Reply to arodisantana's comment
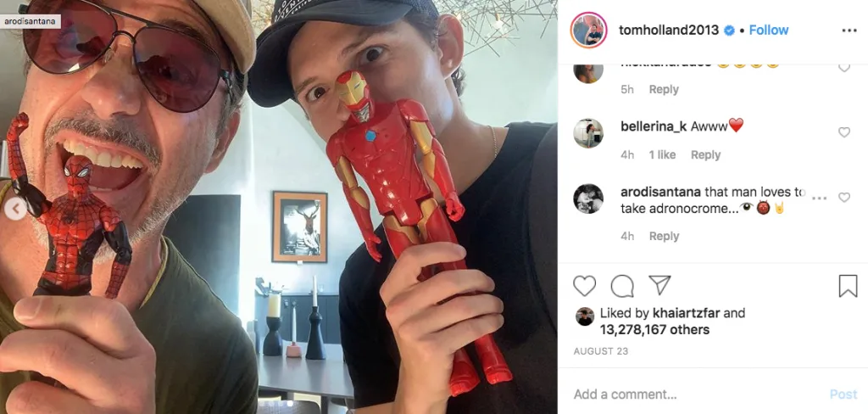 click(x=664, y=236)
